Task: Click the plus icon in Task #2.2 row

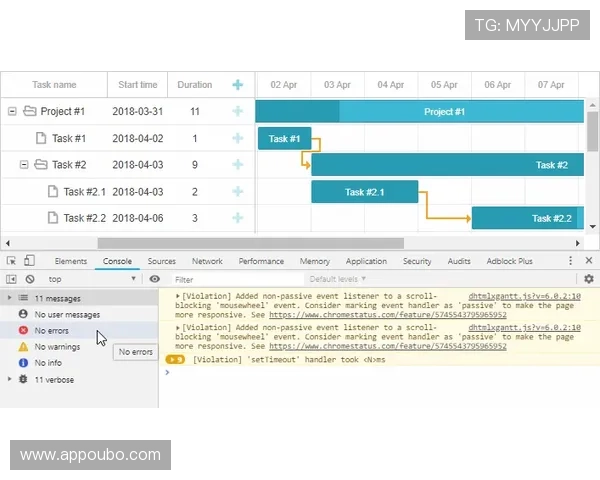Action: pos(237,218)
